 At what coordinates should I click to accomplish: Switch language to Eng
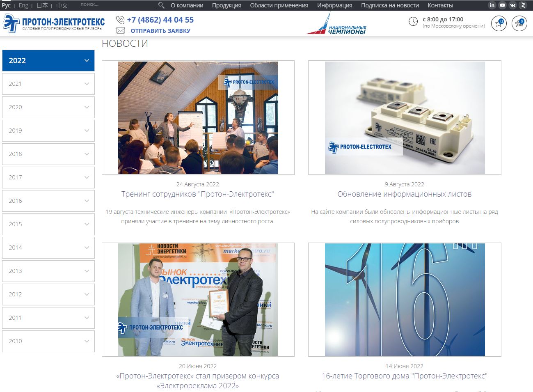click(x=23, y=5)
